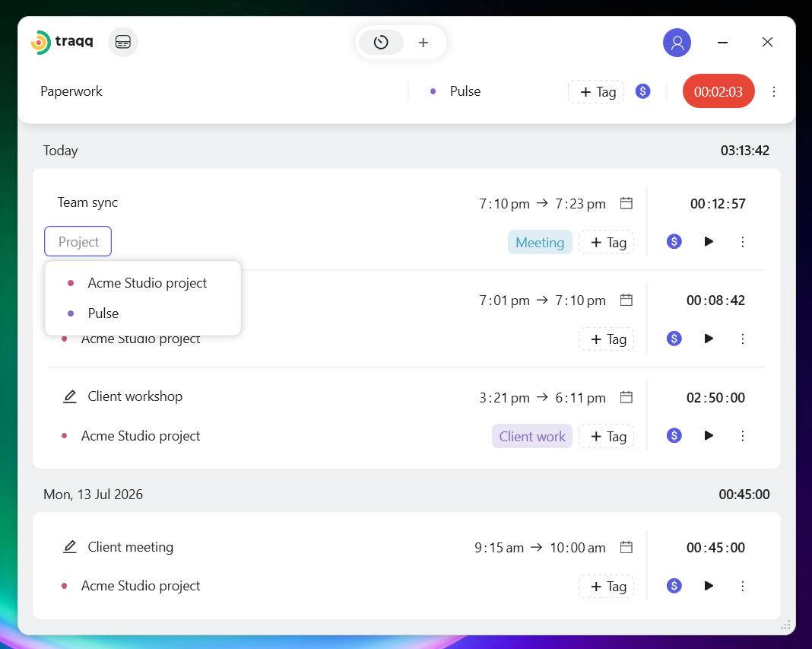Add a tag to Client meeting entry
The width and height of the screenshot is (812, 649).
607,587
